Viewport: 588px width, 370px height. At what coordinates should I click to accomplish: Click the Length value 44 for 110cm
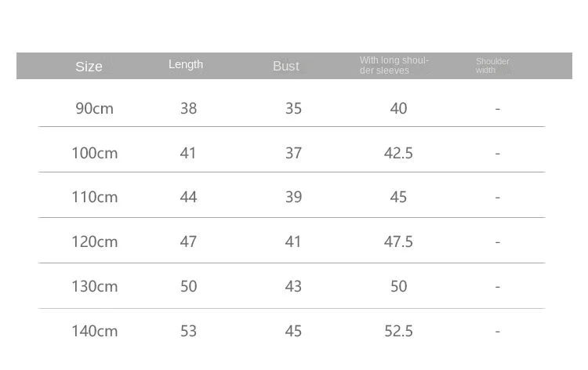(188, 197)
